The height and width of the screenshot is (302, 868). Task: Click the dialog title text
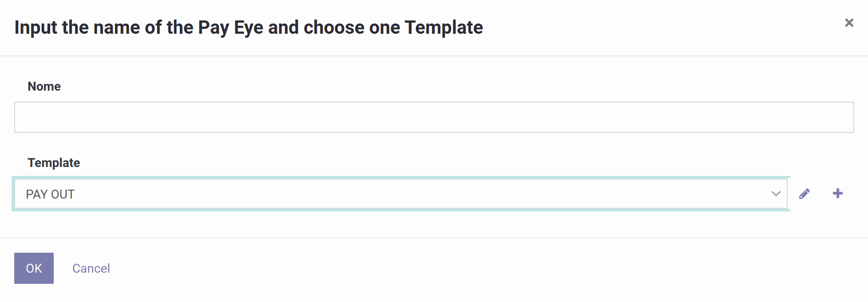(x=249, y=27)
